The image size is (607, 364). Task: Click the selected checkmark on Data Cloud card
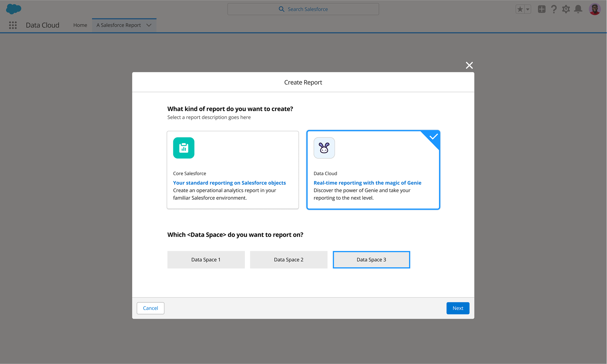tap(433, 137)
